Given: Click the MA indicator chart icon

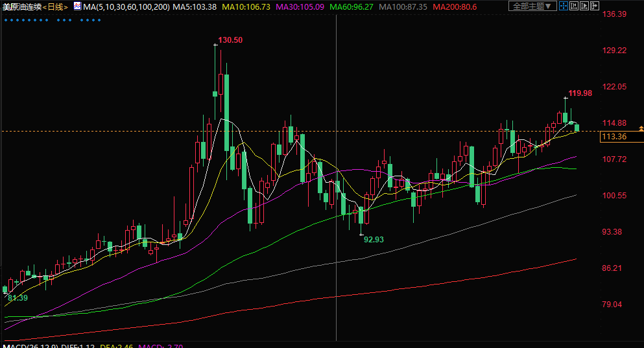Looking at the screenshot, I should pyautogui.click(x=77, y=6).
